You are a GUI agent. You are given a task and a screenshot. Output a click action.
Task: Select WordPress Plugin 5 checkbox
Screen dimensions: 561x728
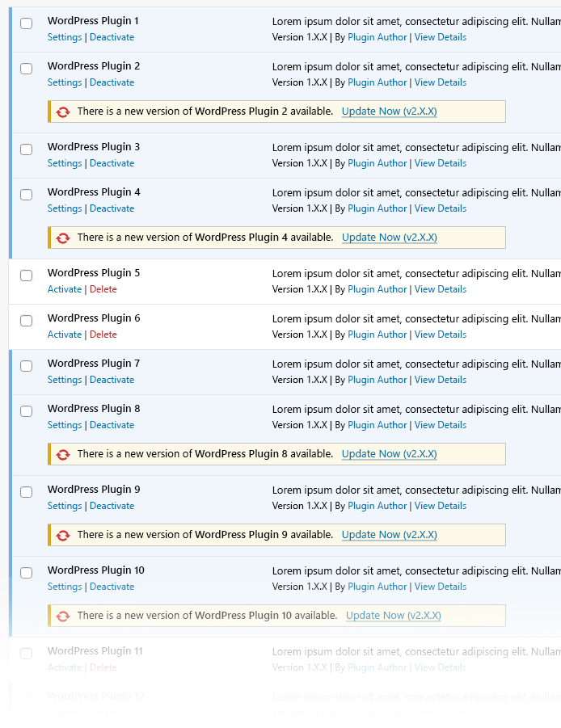click(27, 276)
